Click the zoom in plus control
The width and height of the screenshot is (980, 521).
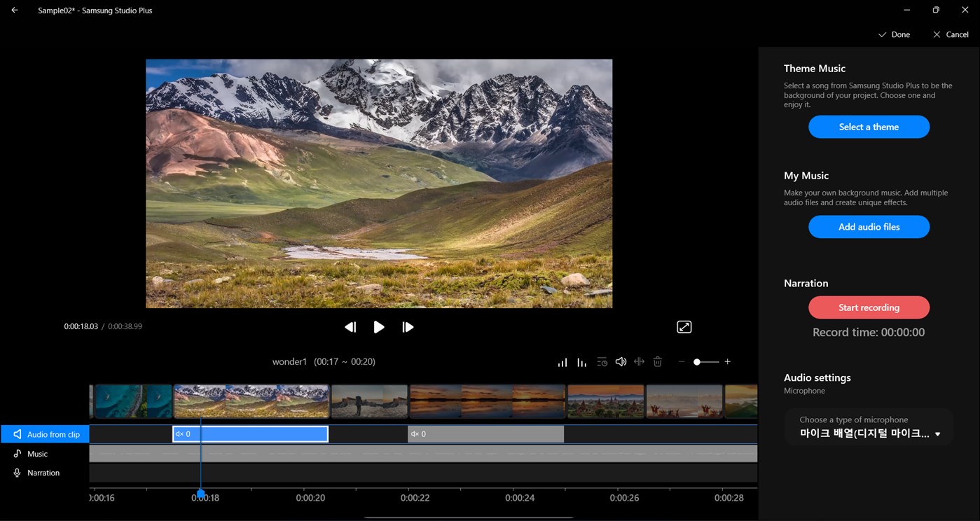727,362
